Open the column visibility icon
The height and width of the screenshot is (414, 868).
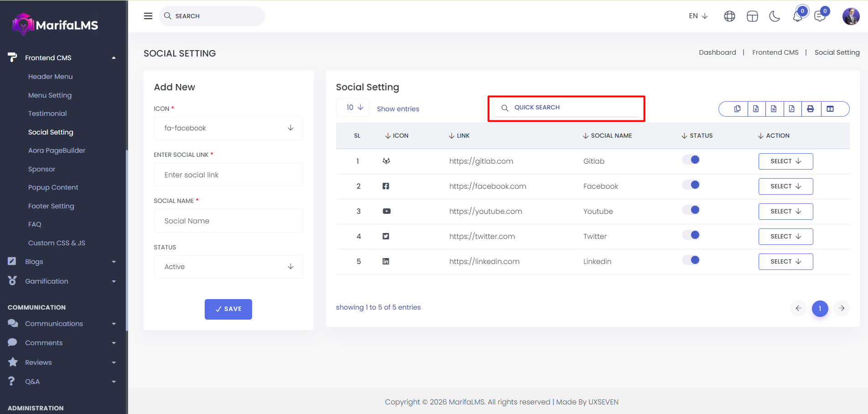click(x=830, y=109)
